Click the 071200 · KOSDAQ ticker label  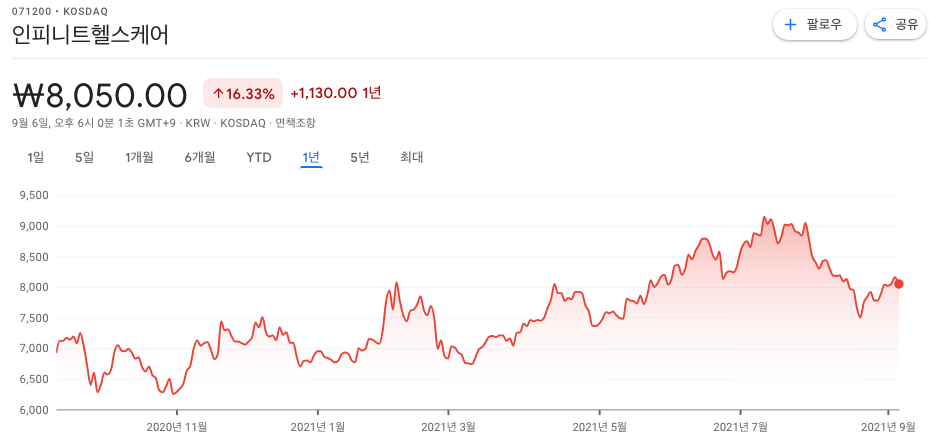[x=60, y=11]
